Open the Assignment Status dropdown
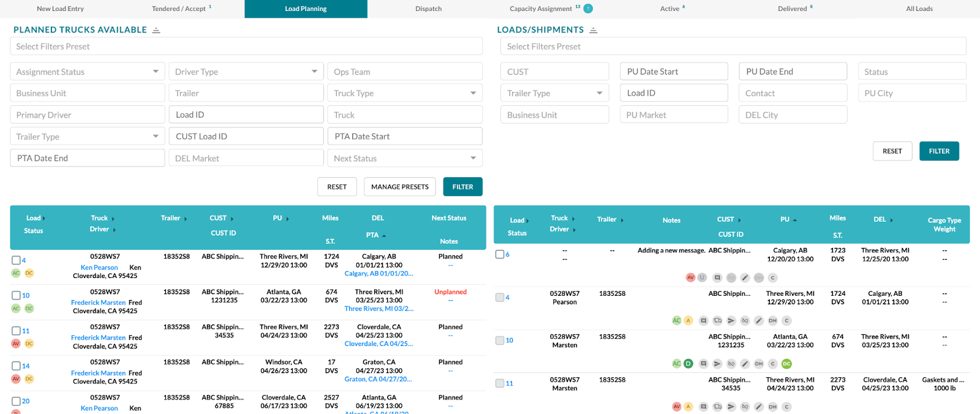Viewport: 980px width, 414px height. coord(88,72)
